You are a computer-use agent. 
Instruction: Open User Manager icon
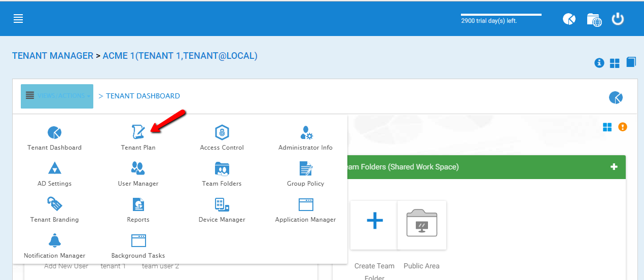[138, 168]
